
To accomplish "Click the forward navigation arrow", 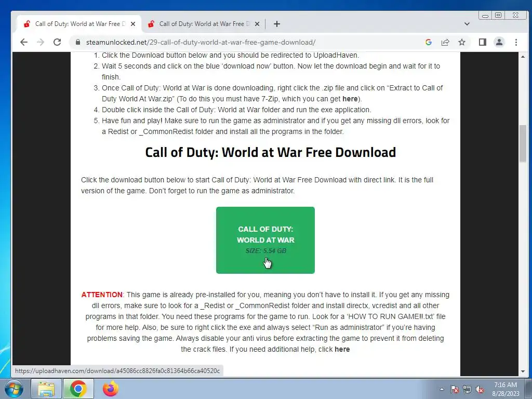I will [x=41, y=42].
